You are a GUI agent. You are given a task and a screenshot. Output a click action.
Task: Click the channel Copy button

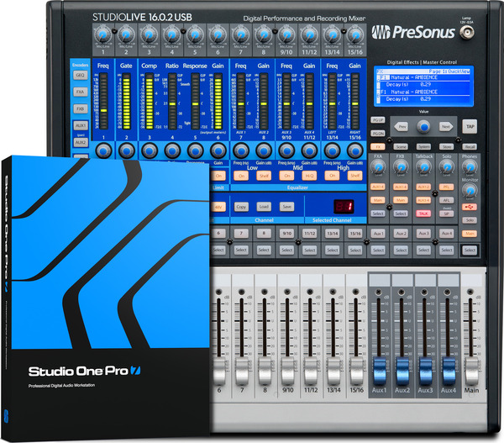(241, 207)
